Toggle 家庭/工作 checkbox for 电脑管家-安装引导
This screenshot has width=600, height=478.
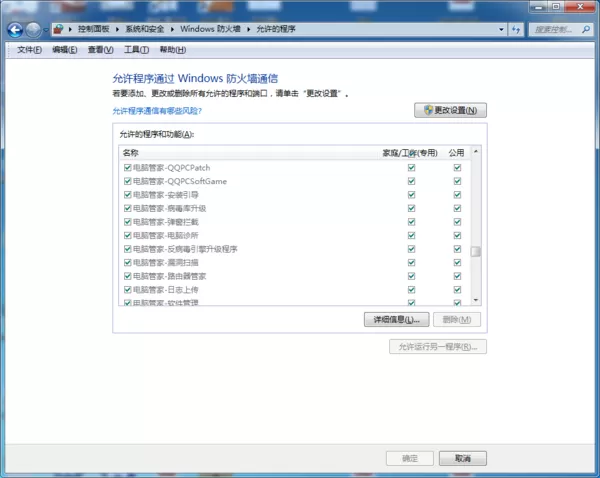(411, 195)
